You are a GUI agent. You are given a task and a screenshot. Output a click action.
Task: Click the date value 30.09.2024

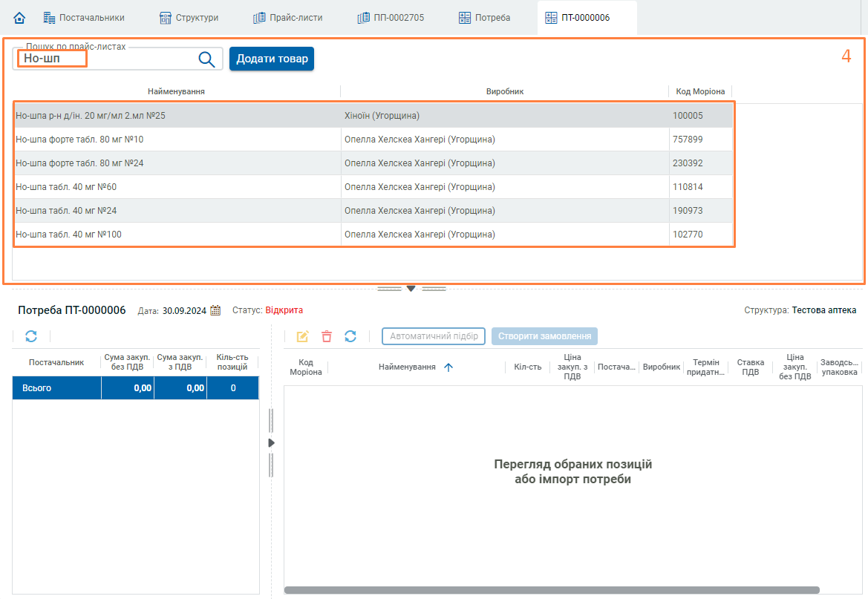tap(184, 310)
